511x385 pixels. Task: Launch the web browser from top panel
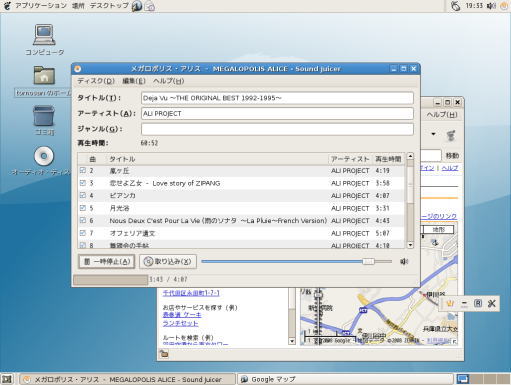pos(137,6)
